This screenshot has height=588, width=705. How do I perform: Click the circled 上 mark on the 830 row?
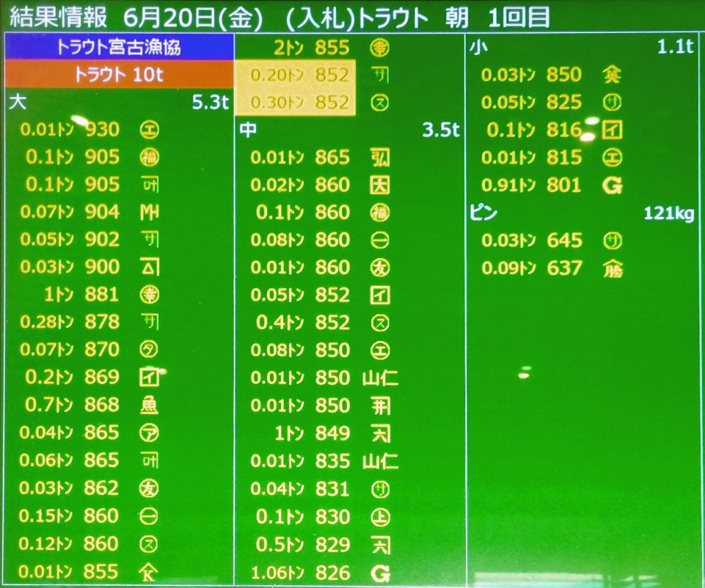(x=380, y=517)
